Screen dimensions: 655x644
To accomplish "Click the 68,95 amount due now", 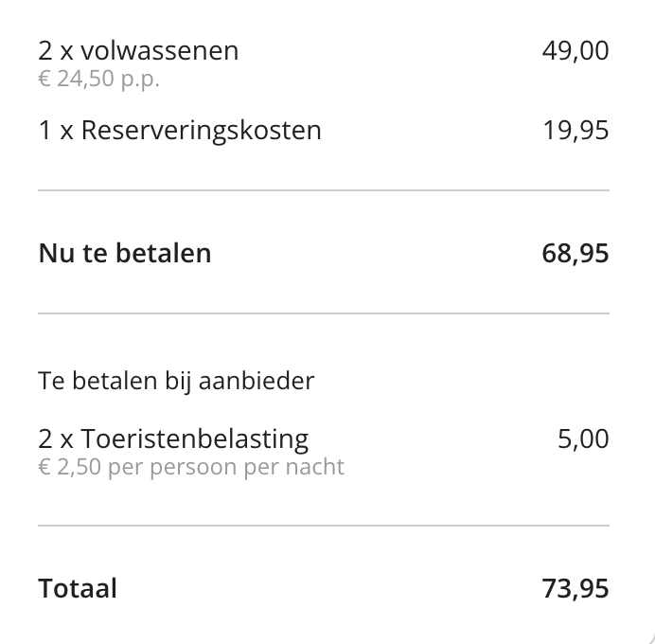I will (575, 253).
